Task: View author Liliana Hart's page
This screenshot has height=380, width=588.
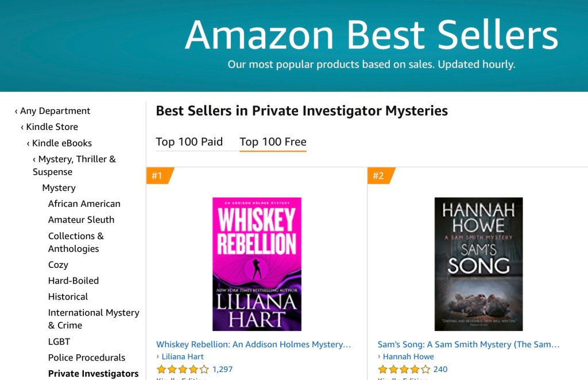Action: coord(183,356)
